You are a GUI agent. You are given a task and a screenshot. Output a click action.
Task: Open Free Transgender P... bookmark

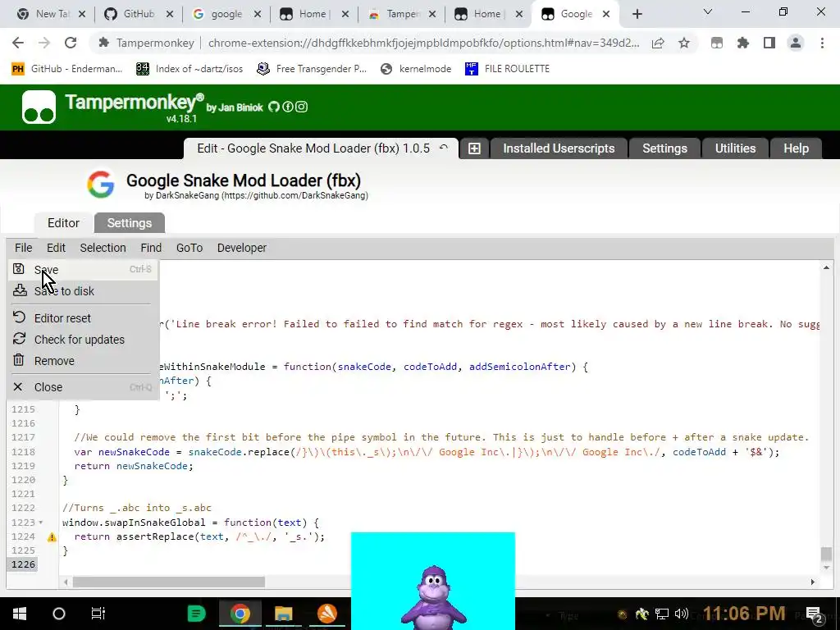(312, 69)
